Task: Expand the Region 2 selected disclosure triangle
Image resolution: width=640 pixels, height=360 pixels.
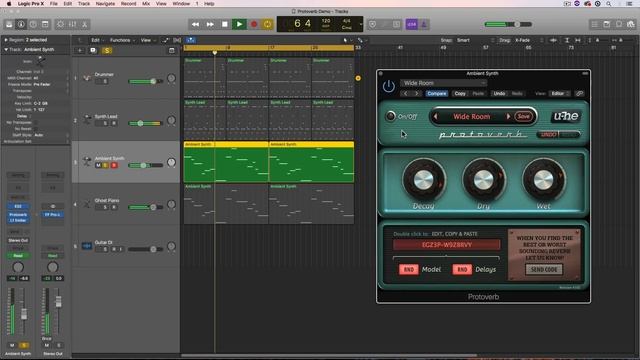Action: point(6,40)
